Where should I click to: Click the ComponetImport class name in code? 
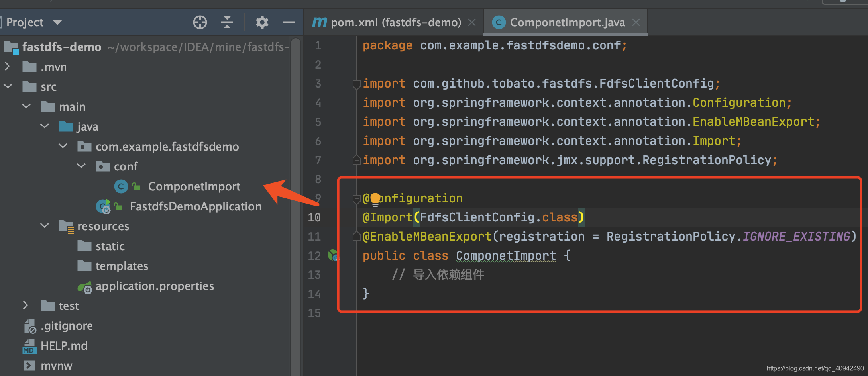coord(506,256)
